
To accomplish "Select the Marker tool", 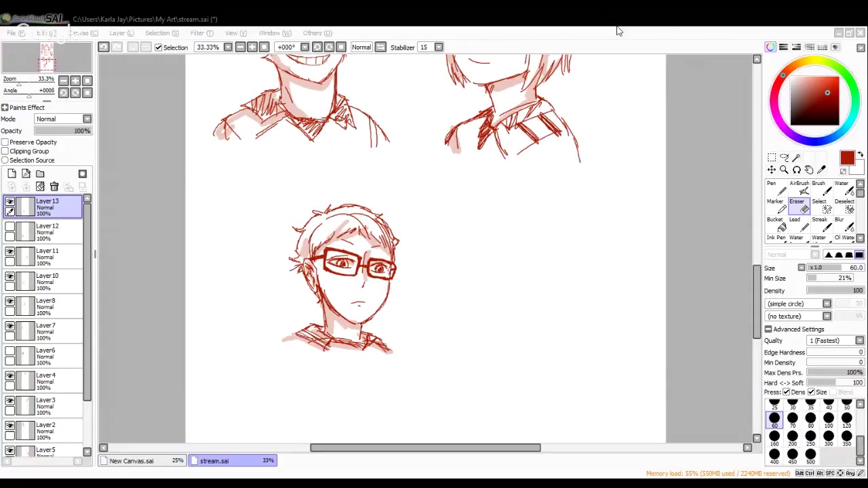I will pyautogui.click(x=775, y=205).
